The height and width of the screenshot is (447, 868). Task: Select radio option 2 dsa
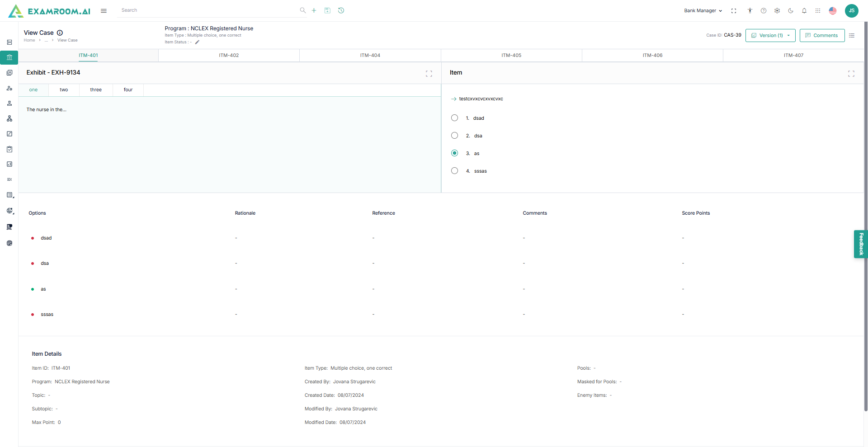454,136
